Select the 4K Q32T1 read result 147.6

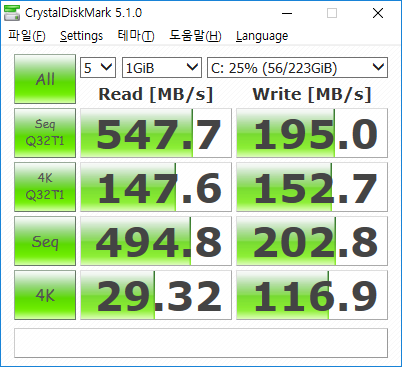[156, 187]
